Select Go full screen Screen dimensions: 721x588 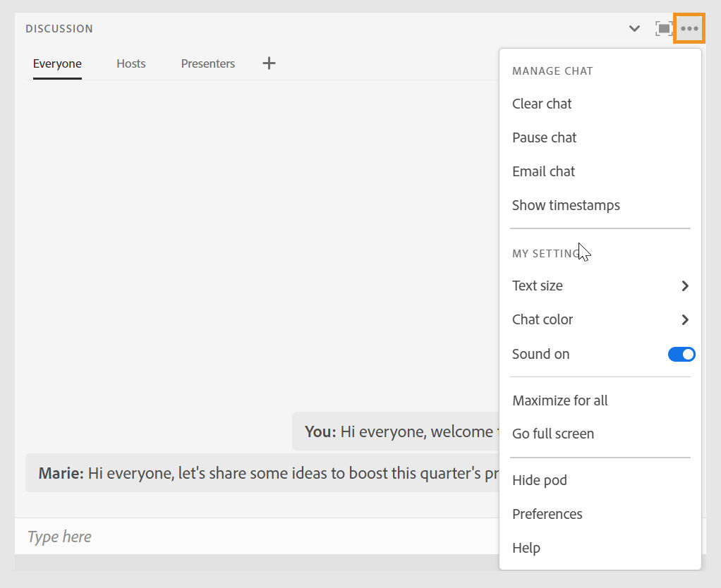[553, 434]
